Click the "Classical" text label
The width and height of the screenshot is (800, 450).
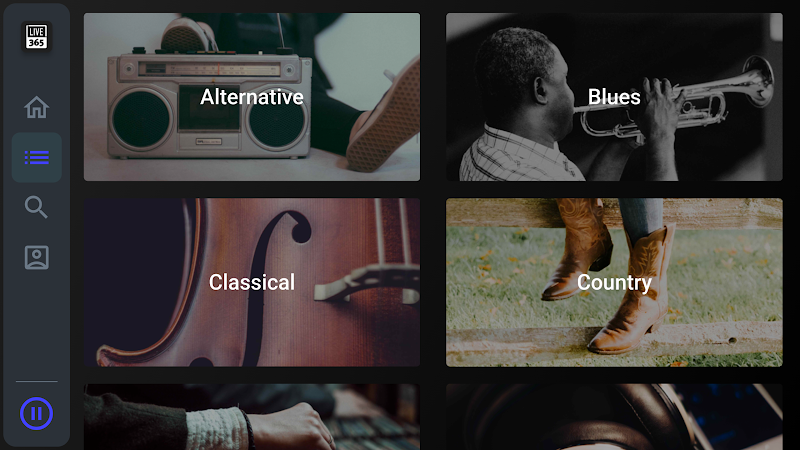(x=252, y=282)
